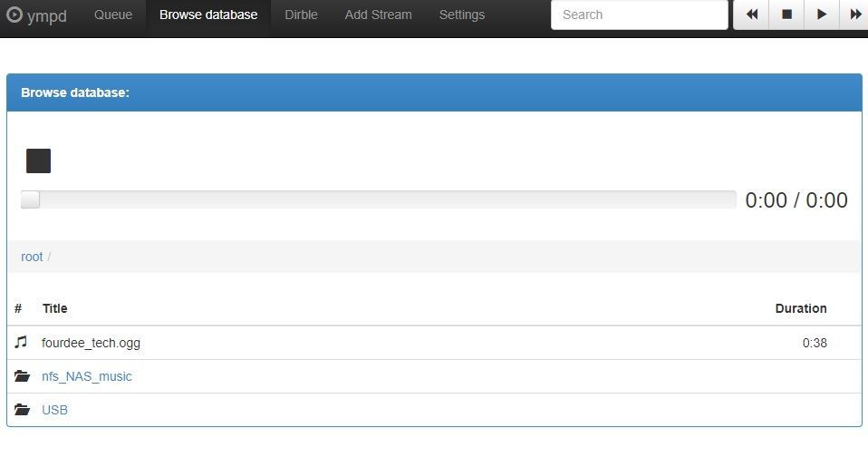Stop playback in the top bar
The image size is (868, 457).
click(x=786, y=15)
